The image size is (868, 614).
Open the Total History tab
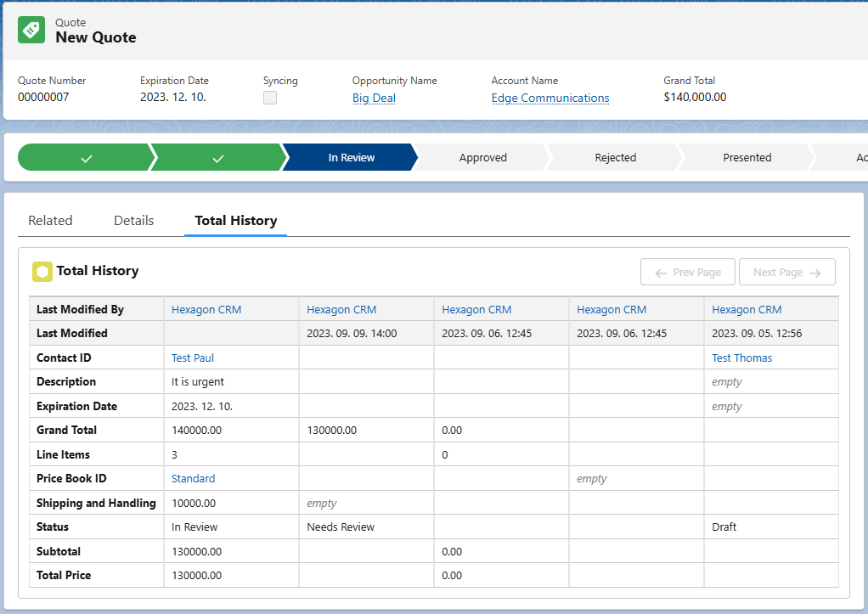tap(235, 221)
